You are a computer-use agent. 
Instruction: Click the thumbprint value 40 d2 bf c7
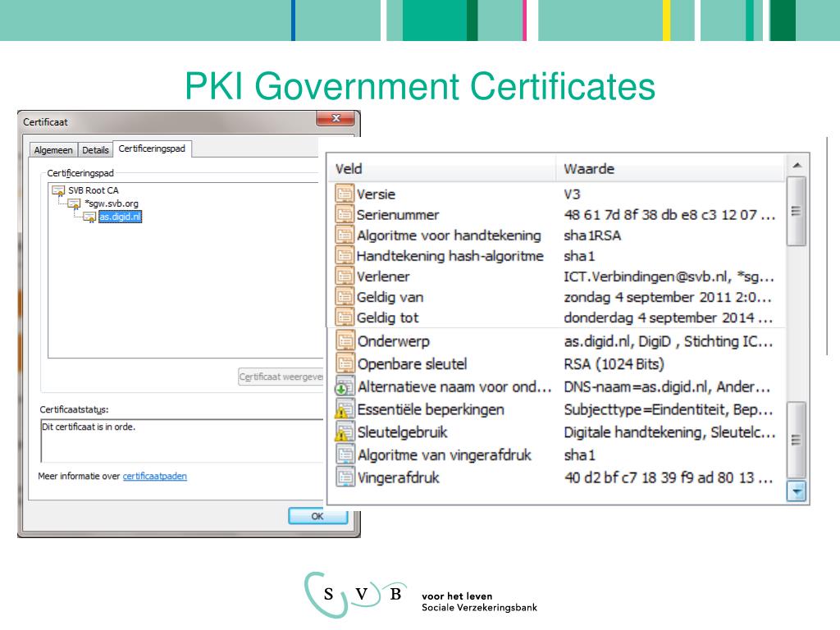[669, 477]
